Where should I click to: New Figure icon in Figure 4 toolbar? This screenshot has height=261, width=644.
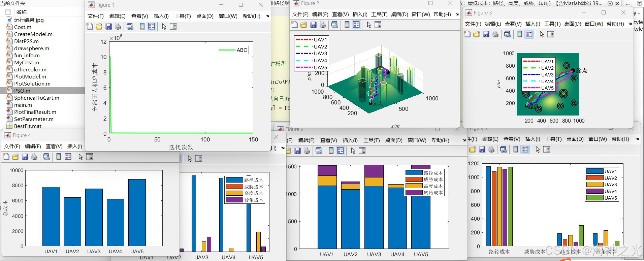6,157
